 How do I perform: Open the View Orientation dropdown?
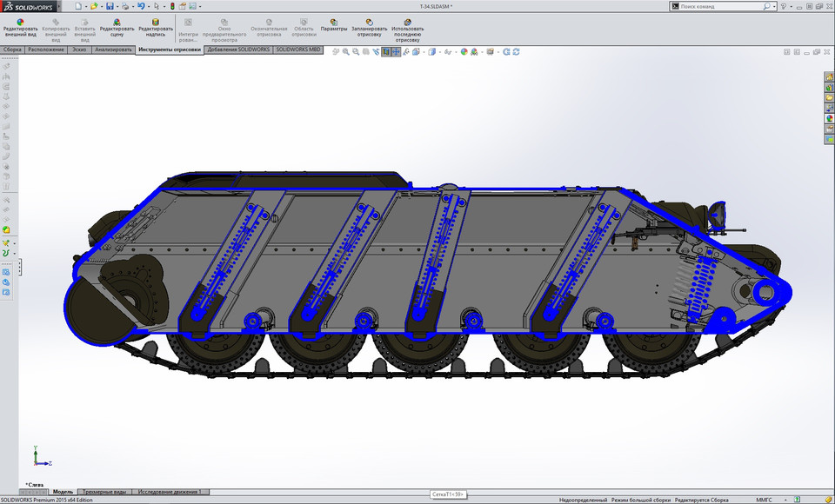(x=420, y=50)
